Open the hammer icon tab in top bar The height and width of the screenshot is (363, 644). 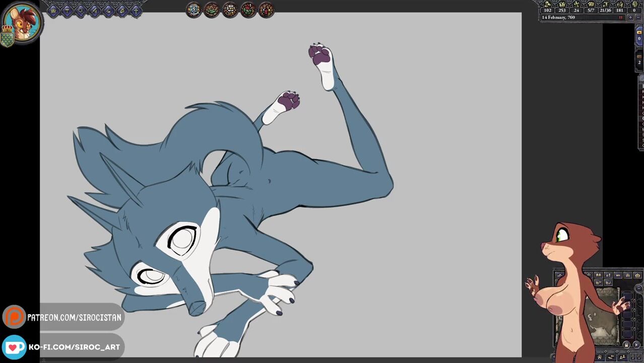(67, 10)
